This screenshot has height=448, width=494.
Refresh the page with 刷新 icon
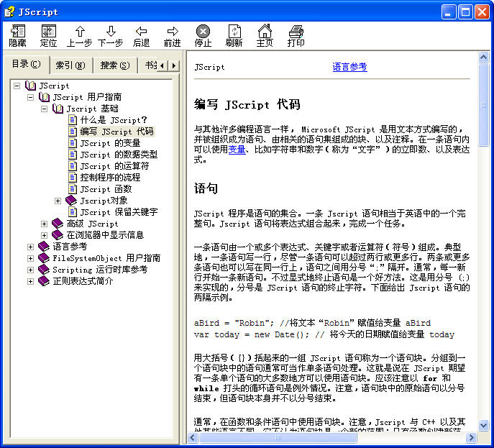234,32
